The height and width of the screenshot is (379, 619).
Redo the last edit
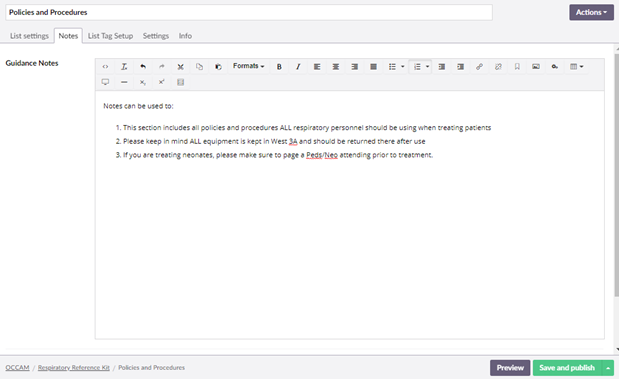pyautogui.click(x=162, y=67)
